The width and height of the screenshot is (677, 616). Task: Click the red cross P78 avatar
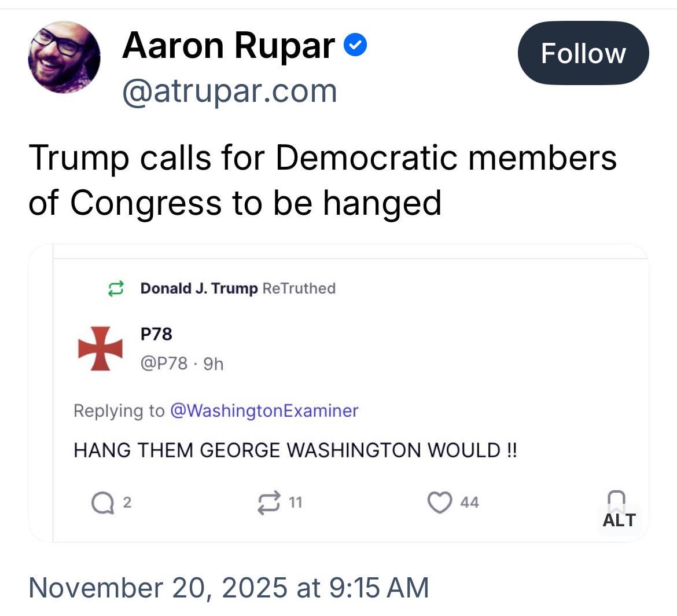[100, 348]
